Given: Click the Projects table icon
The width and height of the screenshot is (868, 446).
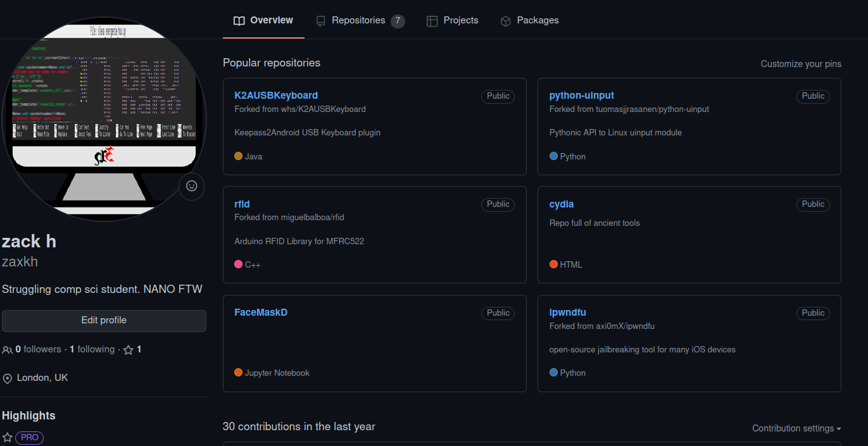Looking at the screenshot, I should [432, 21].
